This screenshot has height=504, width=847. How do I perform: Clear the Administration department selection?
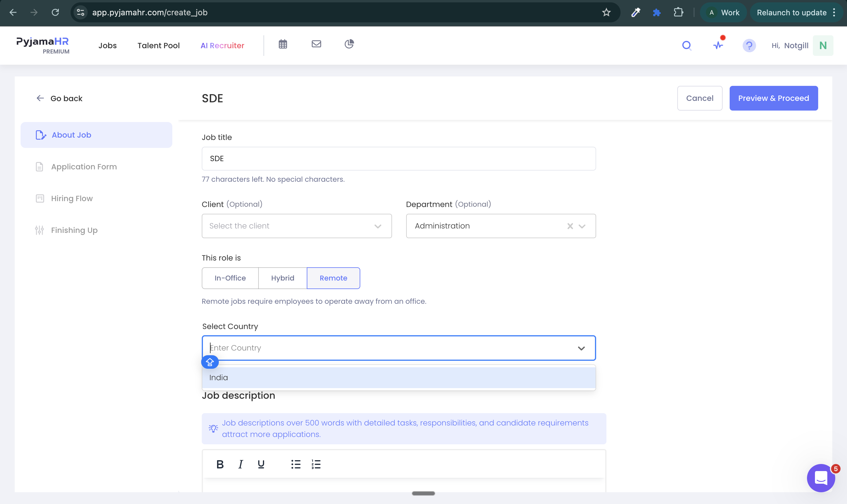coord(570,226)
